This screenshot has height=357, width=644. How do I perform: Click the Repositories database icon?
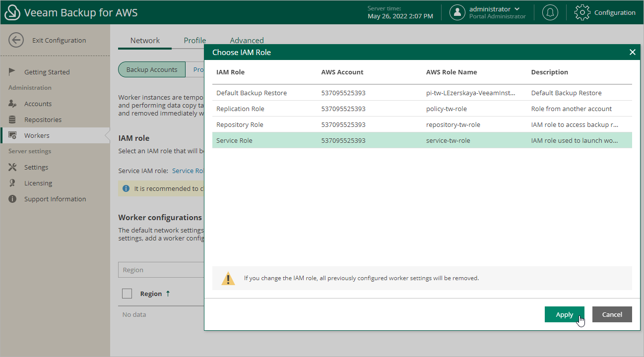tap(13, 119)
